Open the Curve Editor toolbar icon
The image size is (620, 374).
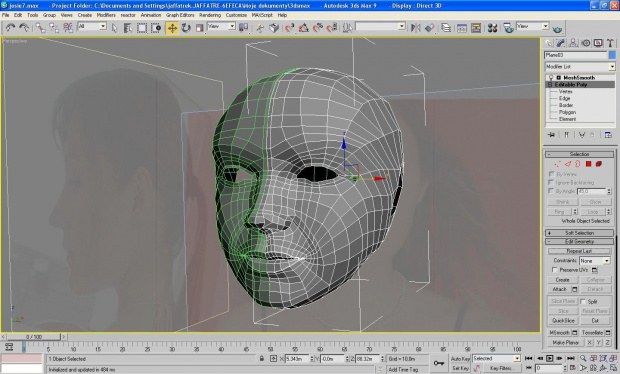(461, 28)
